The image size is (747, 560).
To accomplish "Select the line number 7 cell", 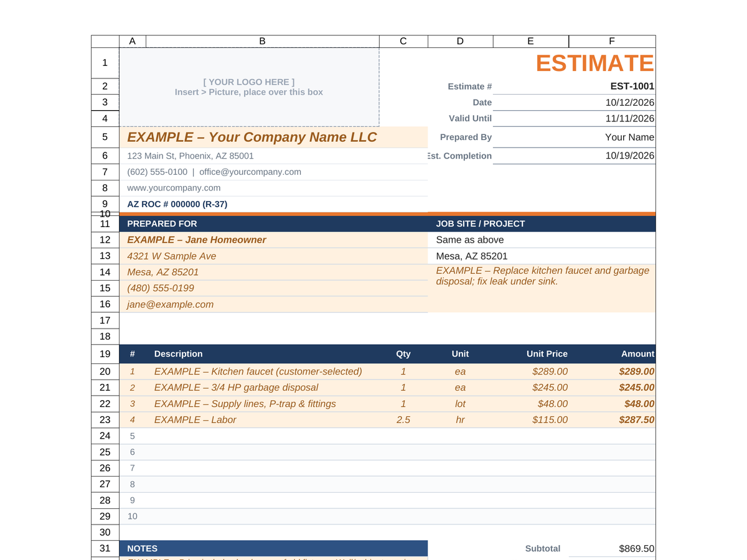I will 133,468.
